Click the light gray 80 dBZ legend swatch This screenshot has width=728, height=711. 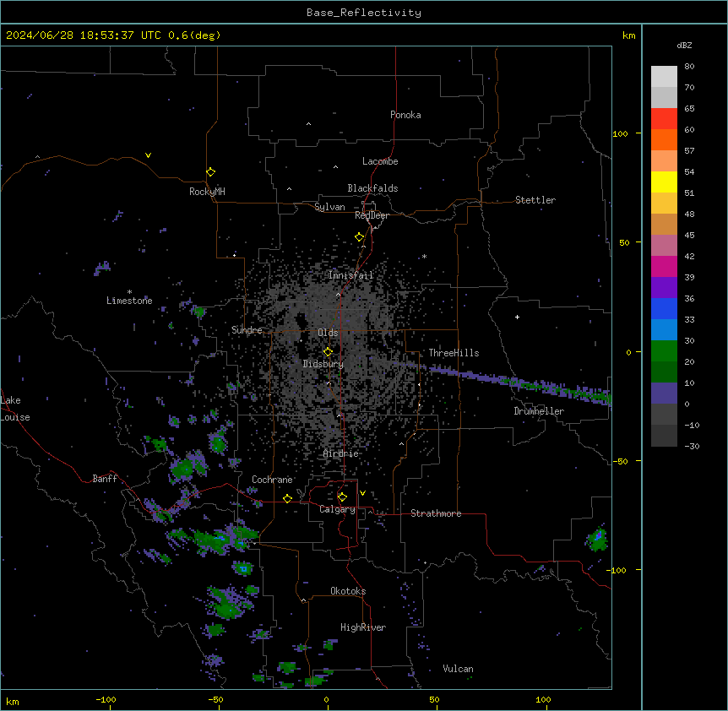664,77
